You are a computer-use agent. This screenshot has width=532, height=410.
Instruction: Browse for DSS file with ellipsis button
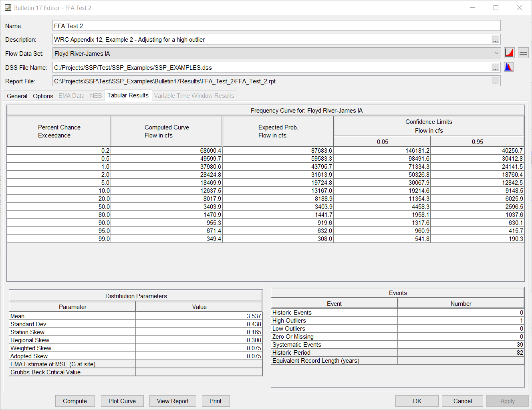pyautogui.click(x=496, y=67)
